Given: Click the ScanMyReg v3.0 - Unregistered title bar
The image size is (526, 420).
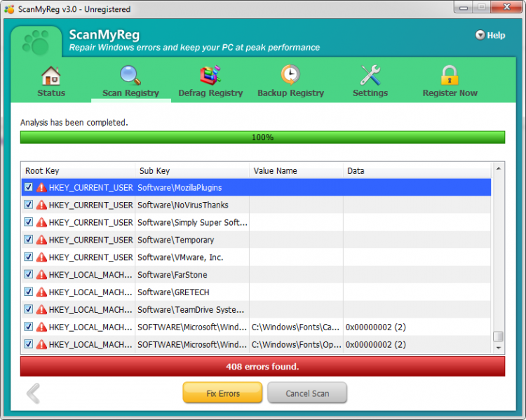Looking at the screenshot, I should (74, 9).
